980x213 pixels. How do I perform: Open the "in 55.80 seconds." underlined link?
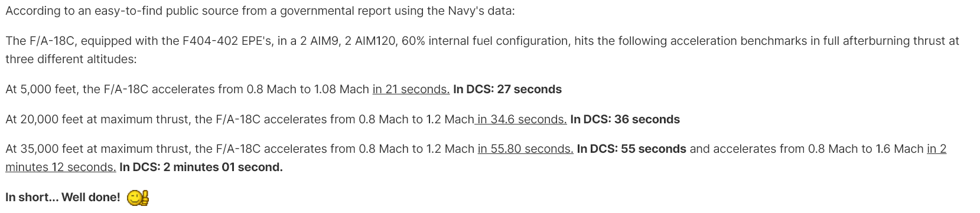526,149
